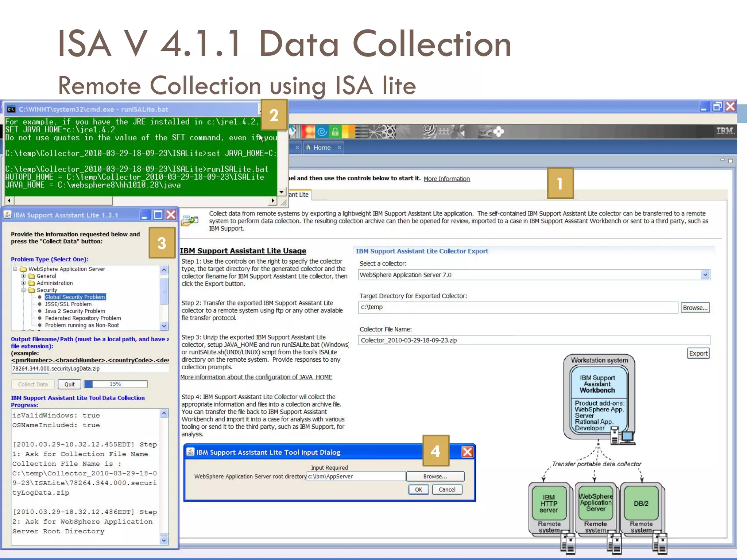Click the Output Filename input field
The image size is (747, 560).
90,369
